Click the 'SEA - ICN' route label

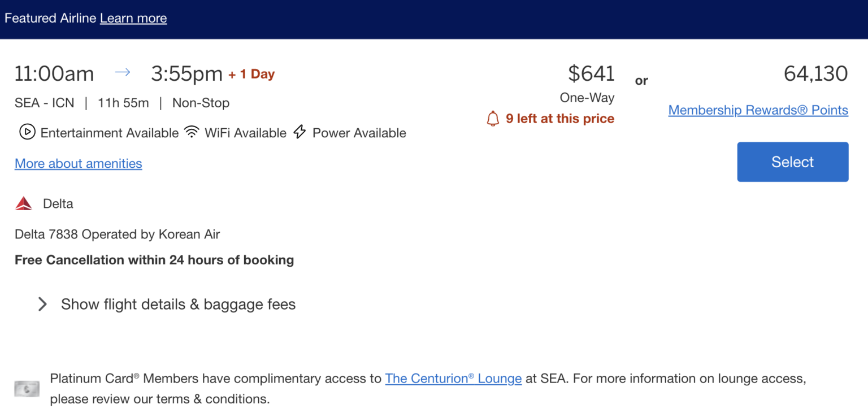(44, 103)
